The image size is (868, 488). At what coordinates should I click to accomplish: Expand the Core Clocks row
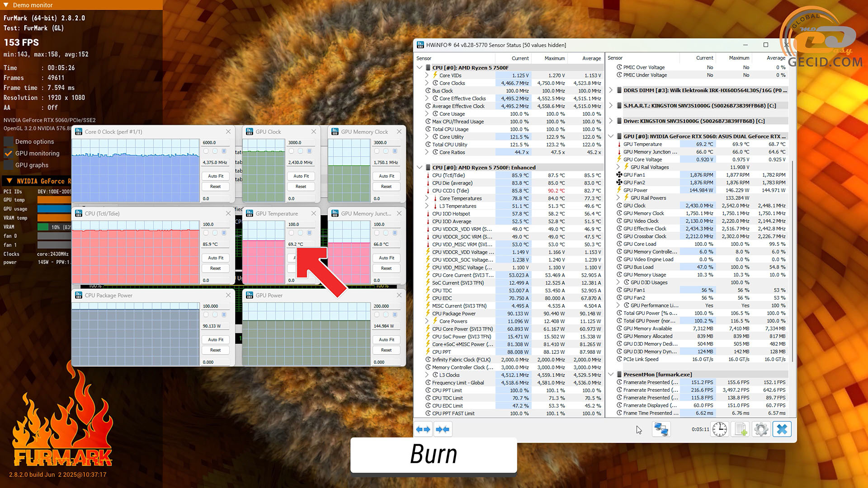427,83
